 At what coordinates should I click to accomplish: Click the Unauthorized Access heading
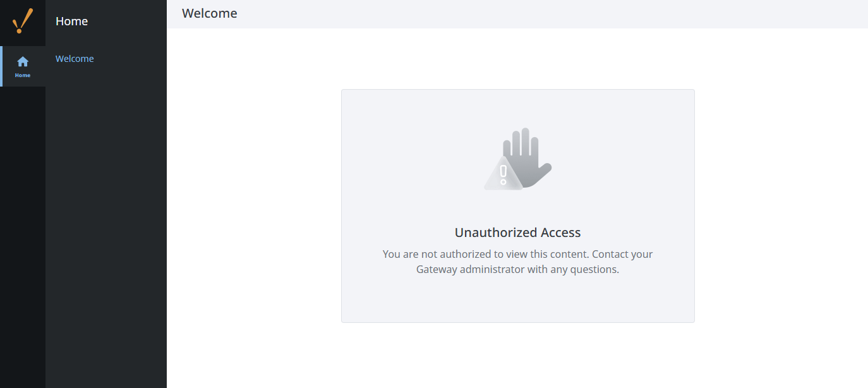point(518,233)
